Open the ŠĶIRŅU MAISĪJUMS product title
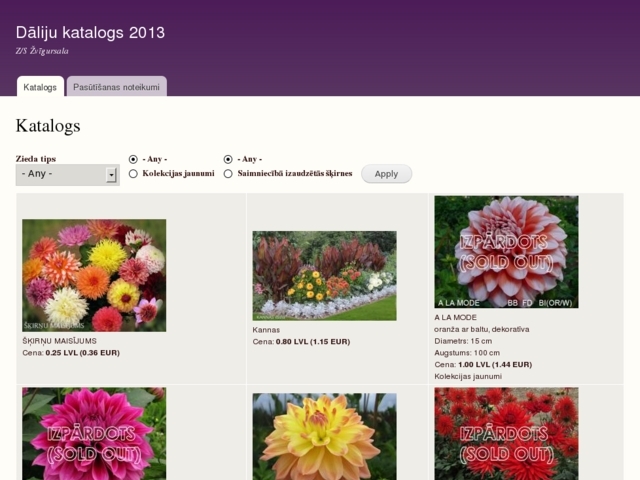Viewport: 640px width, 480px height. (59, 341)
